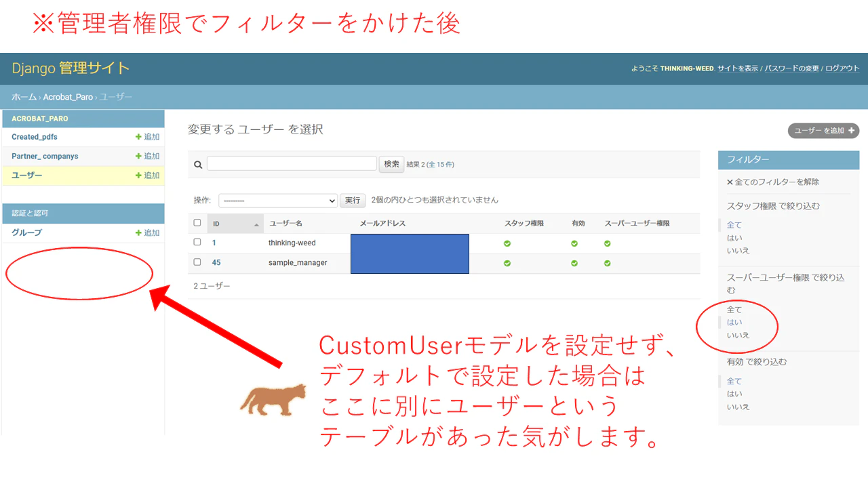868x488 pixels.
Task: Click superuser check icon for sample_manager
Action: point(608,263)
